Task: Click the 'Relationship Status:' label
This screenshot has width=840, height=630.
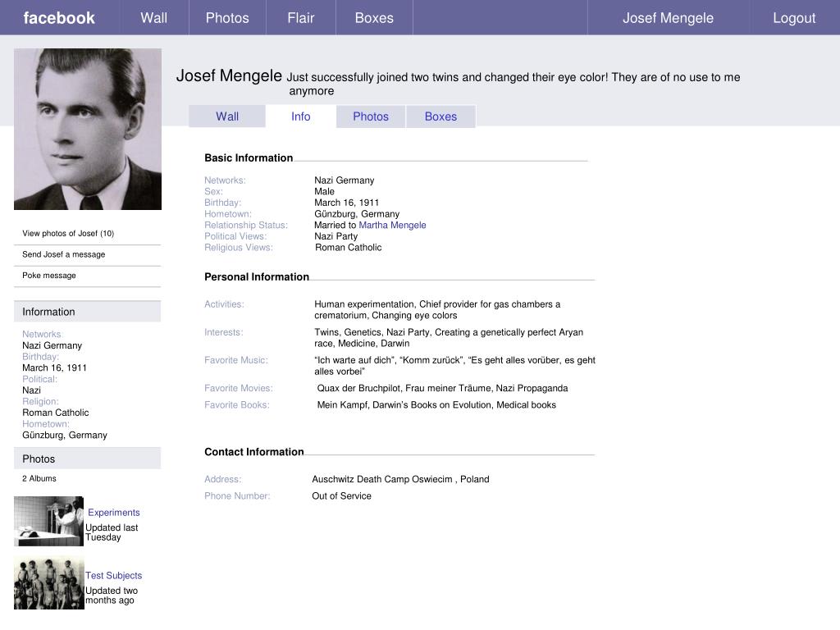Action: tap(246, 225)
